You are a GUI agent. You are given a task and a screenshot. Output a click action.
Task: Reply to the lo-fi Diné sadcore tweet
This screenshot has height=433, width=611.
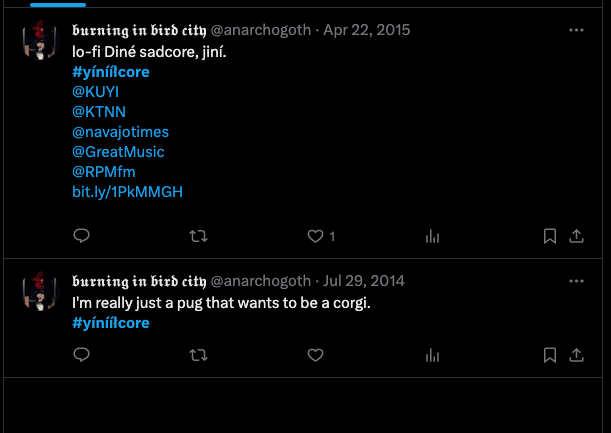click(x=83, y=236)
